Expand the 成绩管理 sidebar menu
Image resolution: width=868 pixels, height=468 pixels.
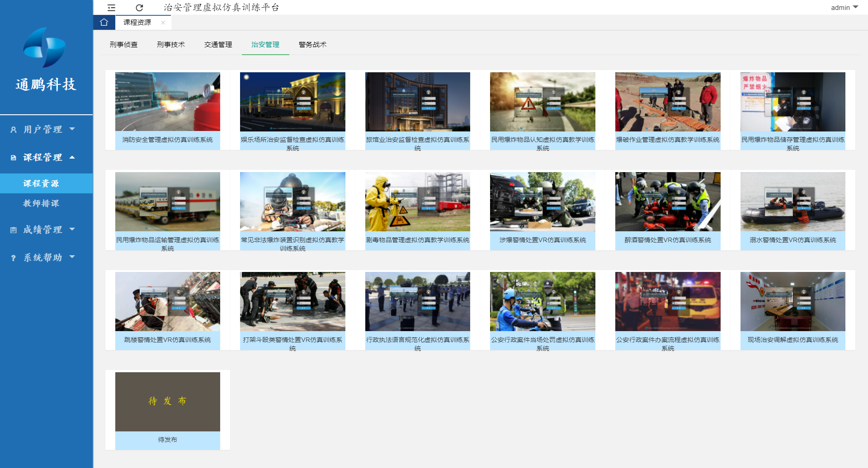(43, 229)
